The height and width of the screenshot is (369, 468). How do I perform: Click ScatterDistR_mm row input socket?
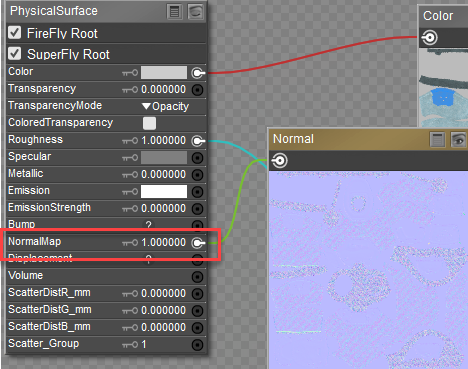click(198, 294)
